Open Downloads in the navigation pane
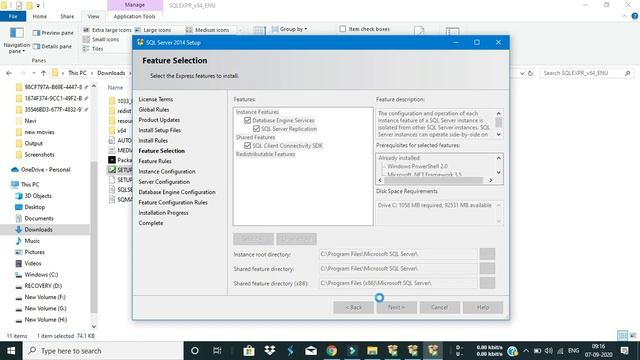 pyautogui.click(x=38, y=229)
